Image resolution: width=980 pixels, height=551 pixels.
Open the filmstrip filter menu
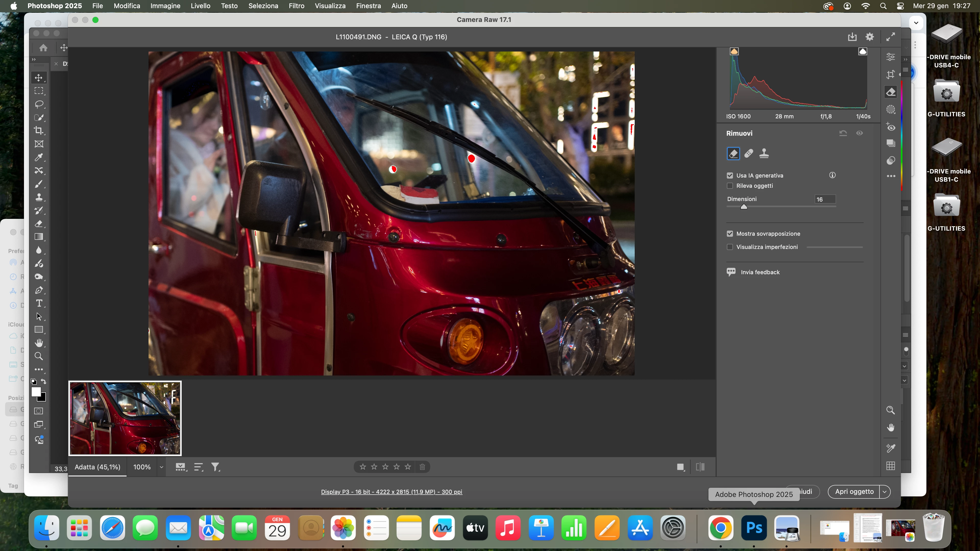click(x=215, y=467)
